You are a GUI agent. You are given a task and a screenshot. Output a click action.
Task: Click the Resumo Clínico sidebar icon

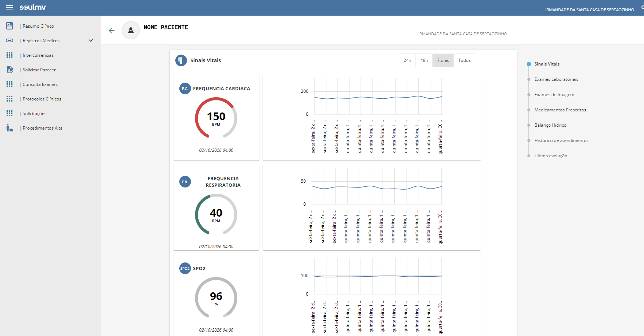click(9, 26)
